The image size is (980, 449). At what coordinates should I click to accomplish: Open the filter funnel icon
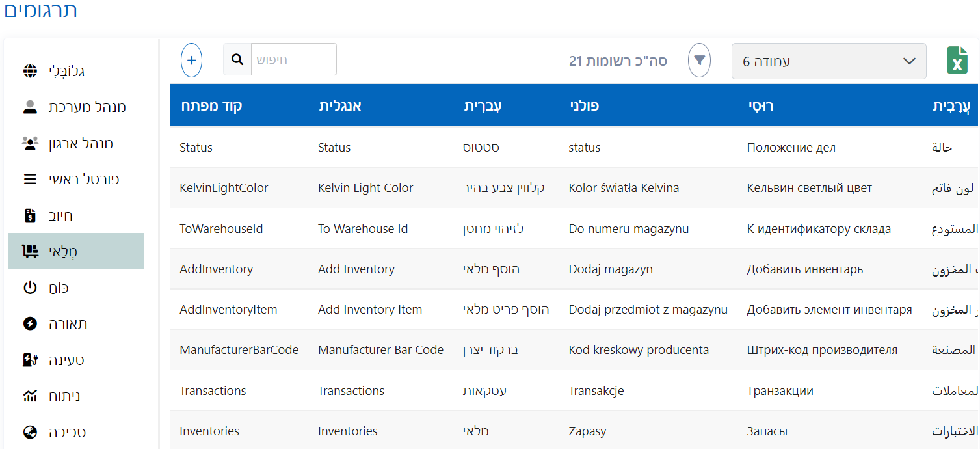tap(699, 61)
